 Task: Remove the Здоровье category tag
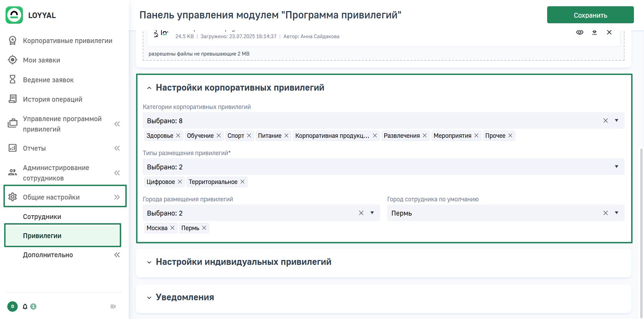pos(178,135)
